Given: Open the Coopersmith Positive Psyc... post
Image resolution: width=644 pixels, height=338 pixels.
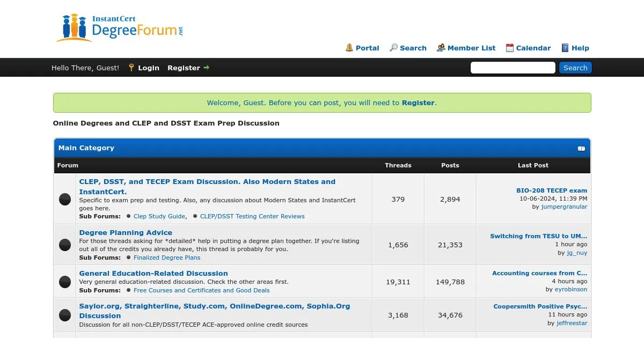Looking at the screenshot, I should coord(540,306).
